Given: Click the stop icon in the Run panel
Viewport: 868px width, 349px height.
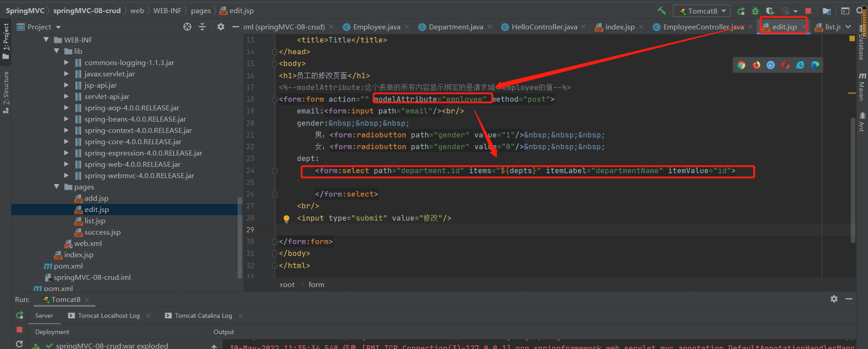Looking at the screenshot, I should coord(19,330).
